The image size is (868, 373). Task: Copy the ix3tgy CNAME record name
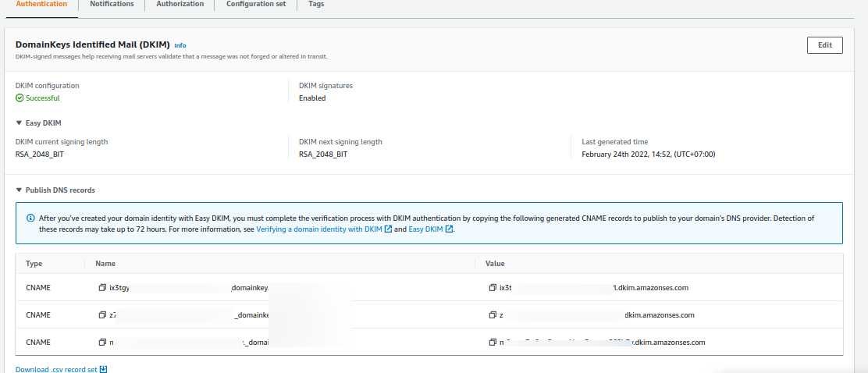(x=101, y=288)
